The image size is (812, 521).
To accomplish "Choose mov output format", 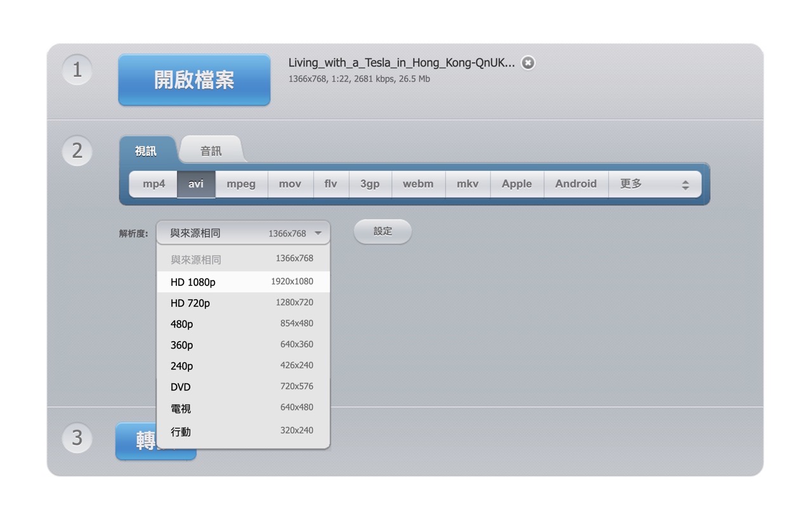I will point(290,184).
